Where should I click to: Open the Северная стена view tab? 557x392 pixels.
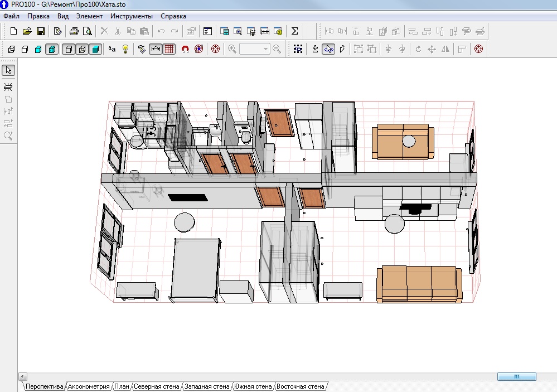tap(156, 386)
